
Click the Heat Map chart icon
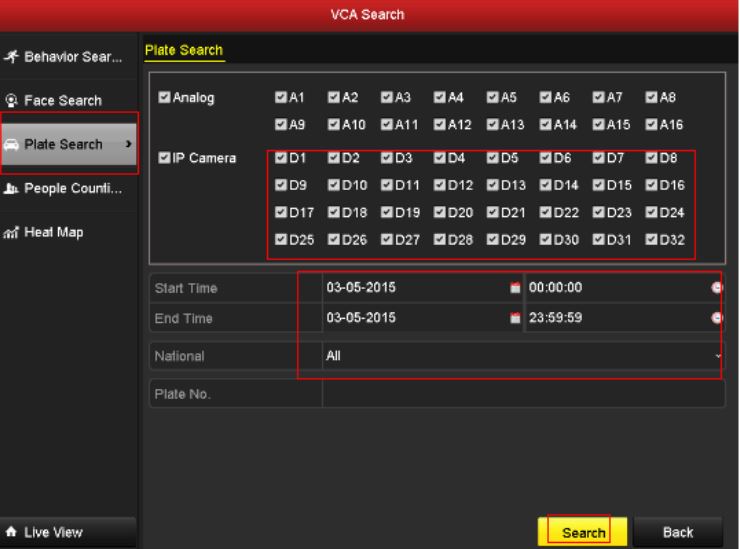tap(11, 232)
